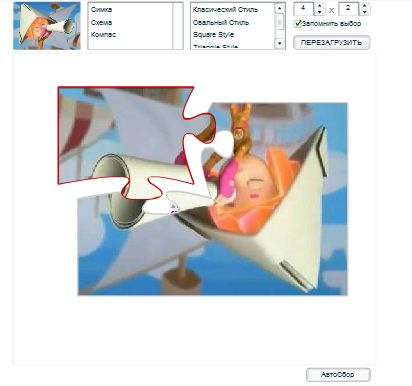Click style list scroll down arrow
Image resolution: width=412 pixels, height=386 pixels.
(279, 44)
